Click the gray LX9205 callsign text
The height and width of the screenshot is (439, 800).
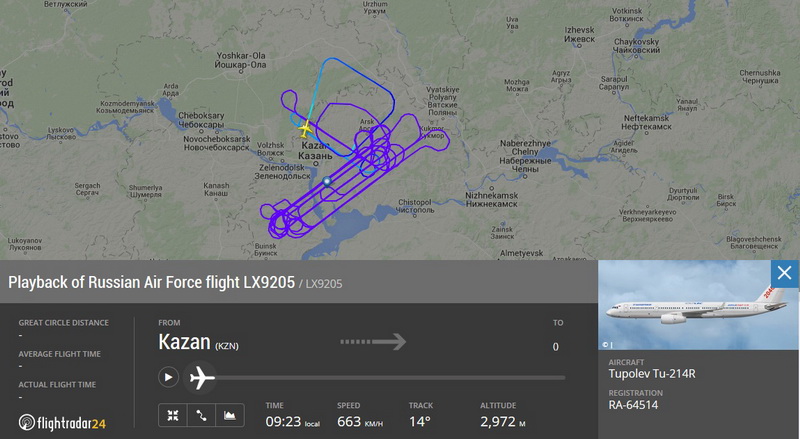pyautogui.click(x=323, y=284)
